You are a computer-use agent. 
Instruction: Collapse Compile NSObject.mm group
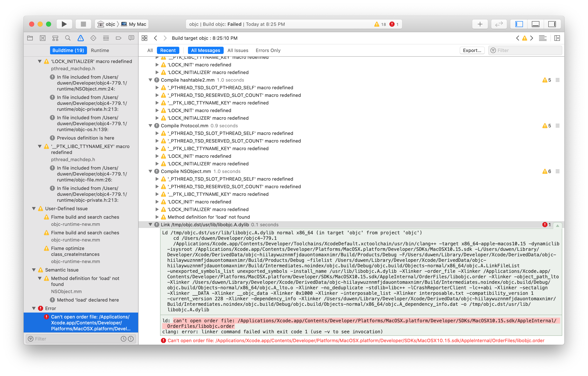click(150, 171)
